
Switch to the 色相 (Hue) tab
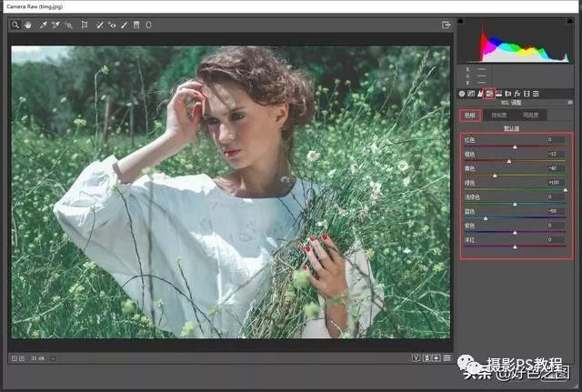point(470,116)
